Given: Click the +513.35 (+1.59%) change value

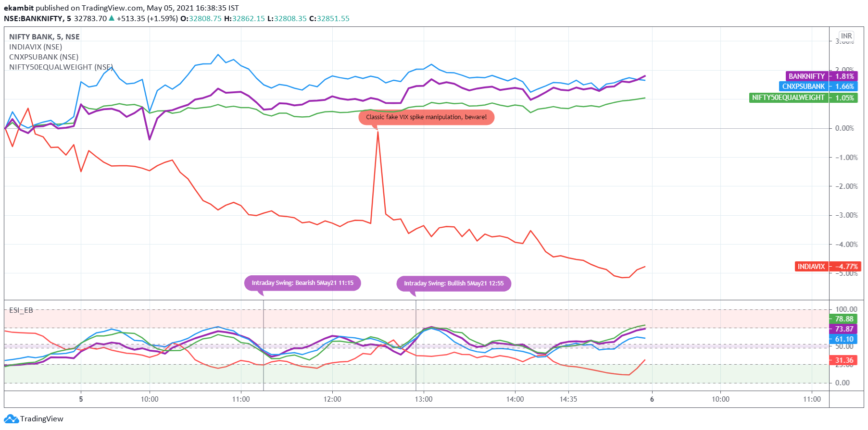Looking at the screenshot, I should tap(147, 19).
